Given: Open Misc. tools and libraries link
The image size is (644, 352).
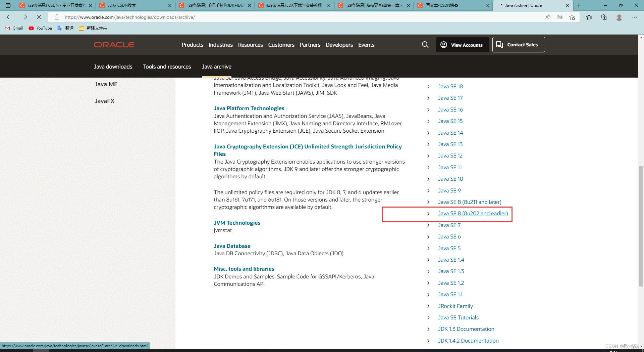Looking at the screenshot, I should [x=244, y=269].
